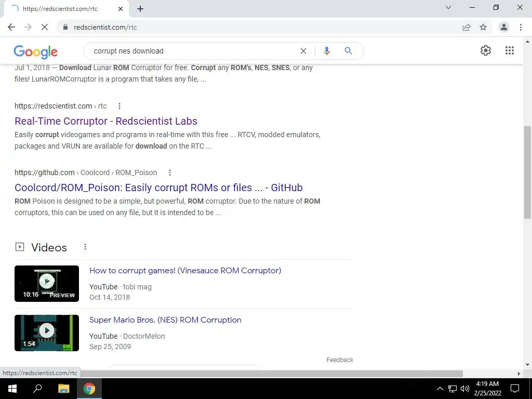Open the clock showing 4:19 AM
Screen dimensions: 532x399
point(487,389)
